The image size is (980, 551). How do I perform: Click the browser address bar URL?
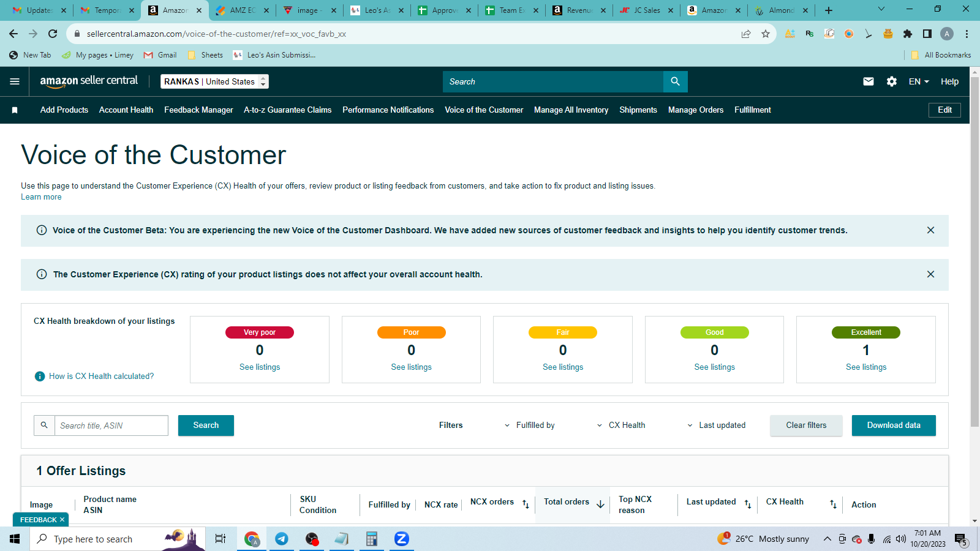pos(216,34)
